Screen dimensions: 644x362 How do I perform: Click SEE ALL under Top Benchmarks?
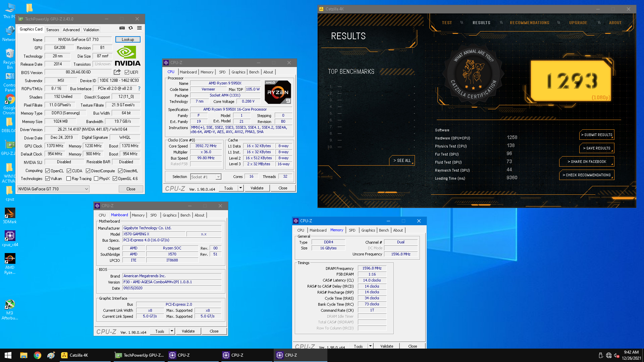click(402, 161)
